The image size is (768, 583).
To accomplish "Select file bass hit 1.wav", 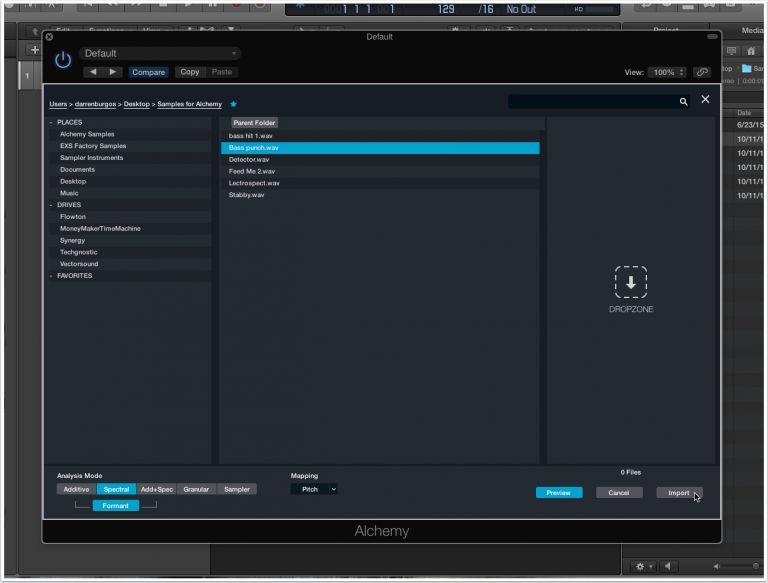I will 380,136.
